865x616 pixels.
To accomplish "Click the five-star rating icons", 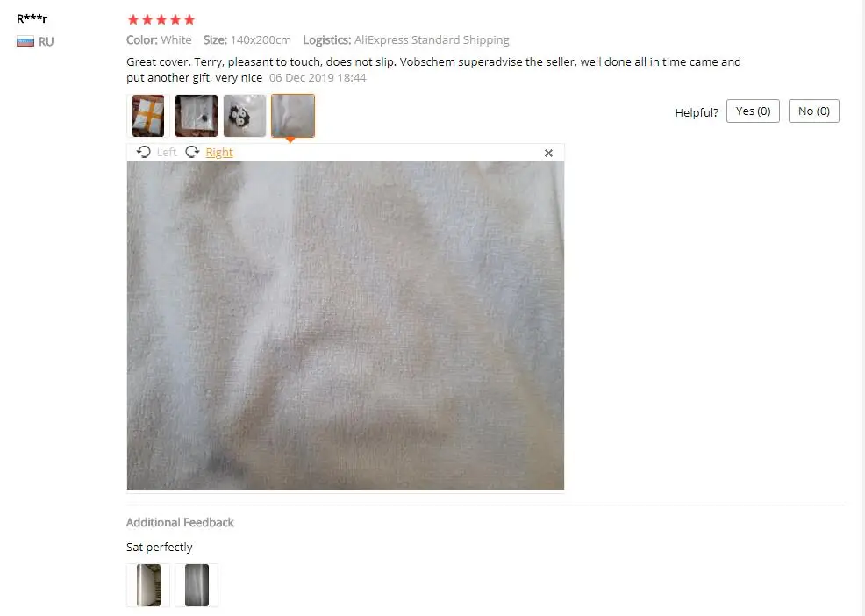I will tap(161, 20).
